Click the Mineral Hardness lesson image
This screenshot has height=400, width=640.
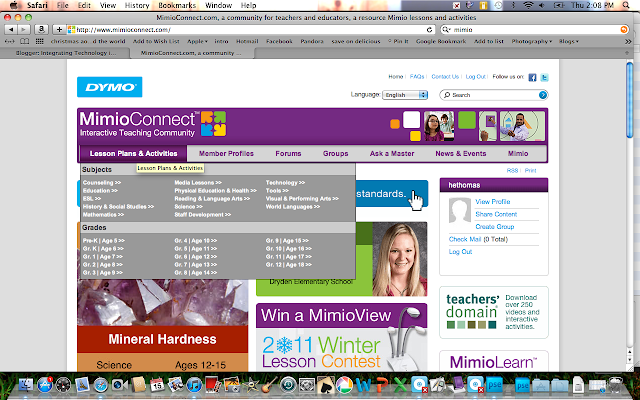click(x=162, y=302)
